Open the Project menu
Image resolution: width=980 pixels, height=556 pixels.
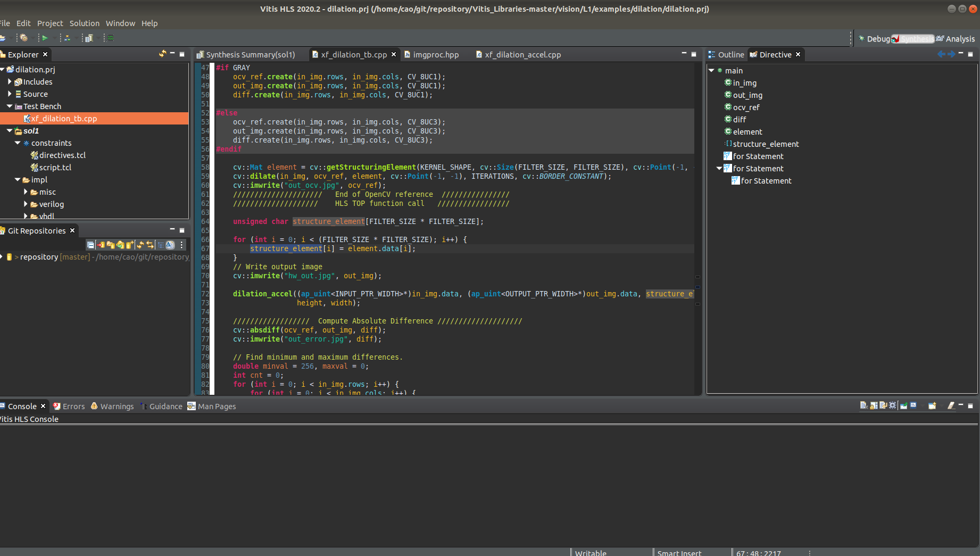coord(50,23)
